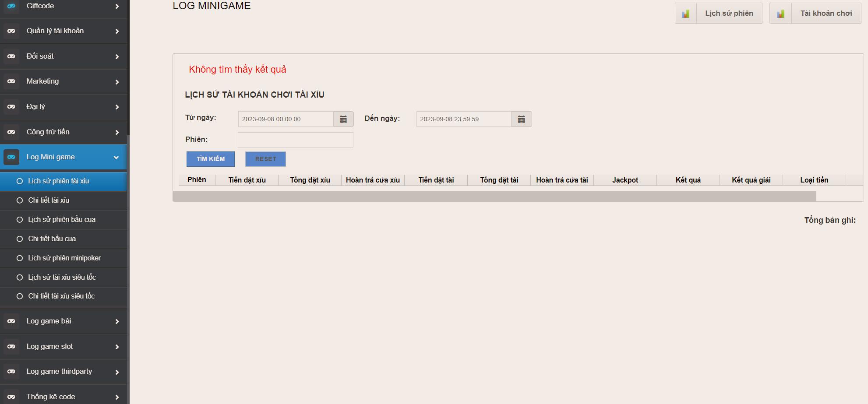Screen dimensions: 868x404
Task: Select Lịch sử phiên bầu cua option
Action: (20, 220)
